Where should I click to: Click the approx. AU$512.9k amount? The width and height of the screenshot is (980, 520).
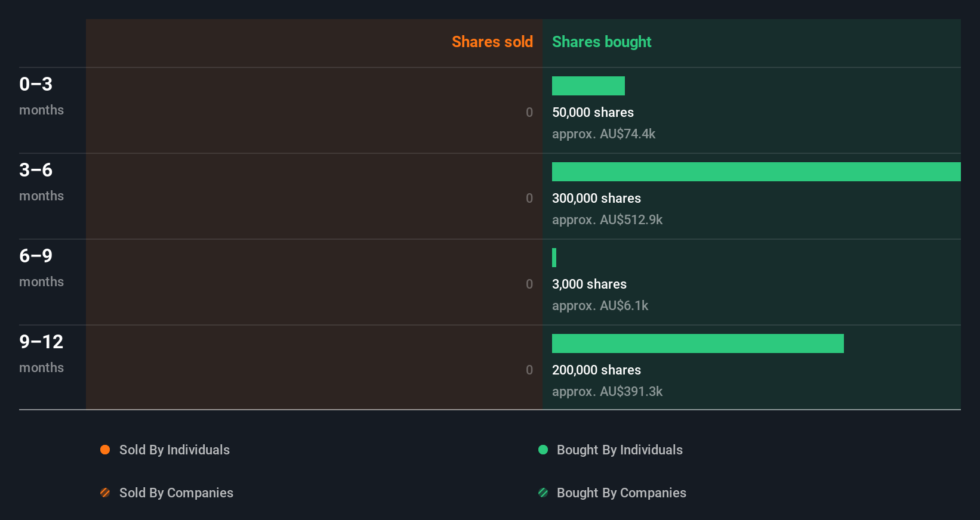click(x=607, y=220)
